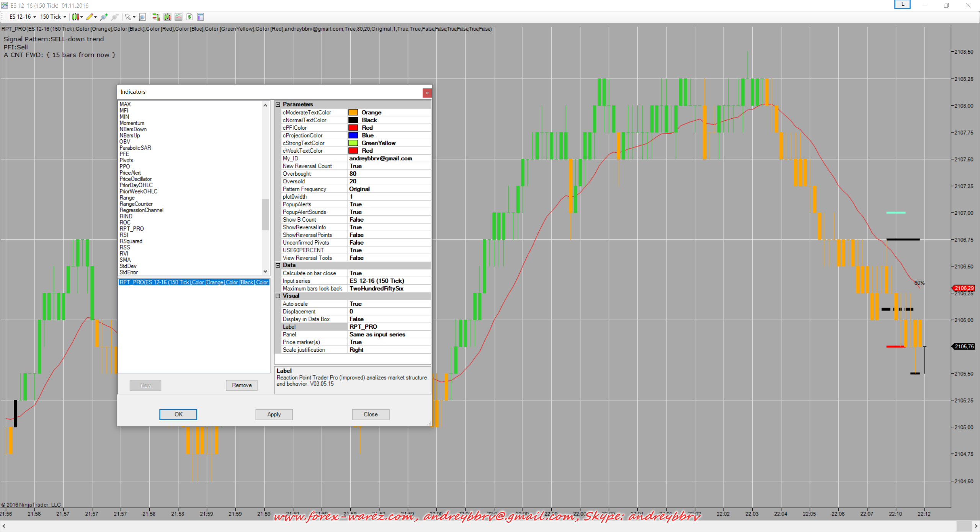Open the Strategies dollar-sign icon
Screen dimensions: 980x532
[189, 17]
